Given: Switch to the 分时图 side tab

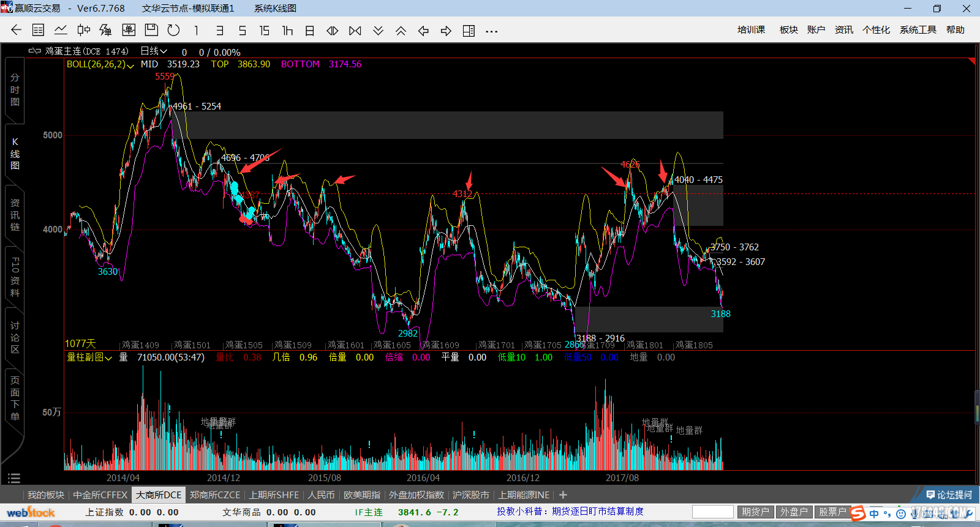Looking at the screenshot, I should coord(15,89).
